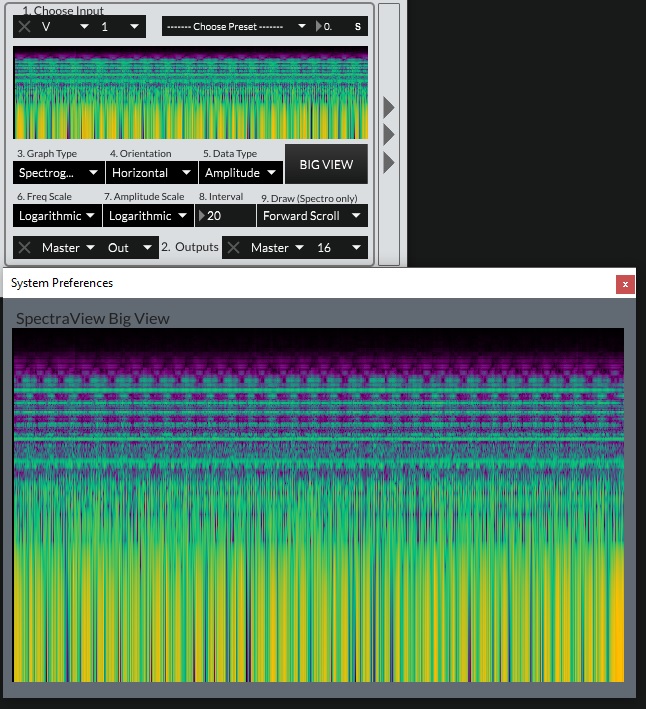Expand the Graph Type Spectrogram dropdown
Screen dimensions: 646x709
click(x=58, y=173)
